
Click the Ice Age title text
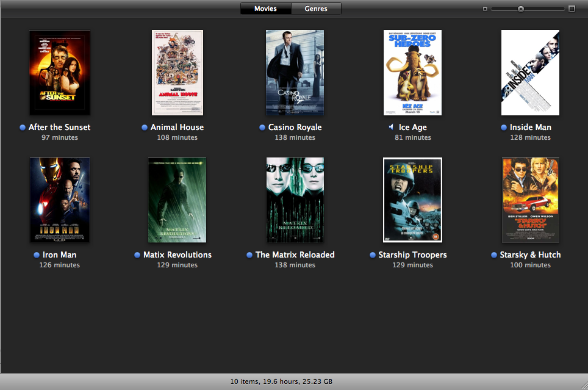click(413, 127)
